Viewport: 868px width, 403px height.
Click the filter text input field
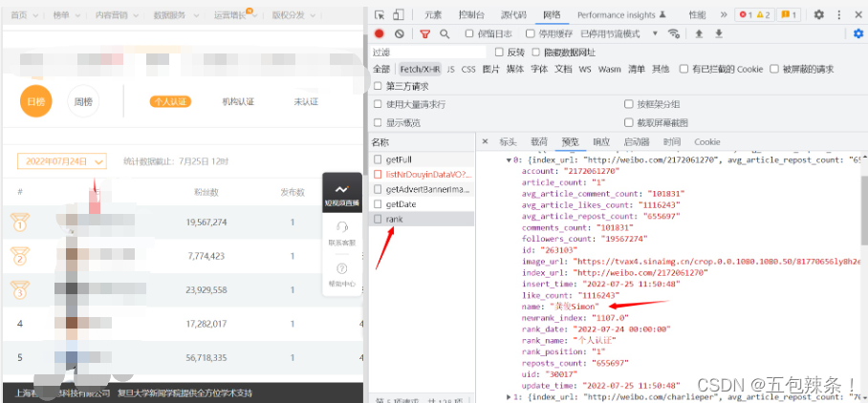click(x=428, y=52)
